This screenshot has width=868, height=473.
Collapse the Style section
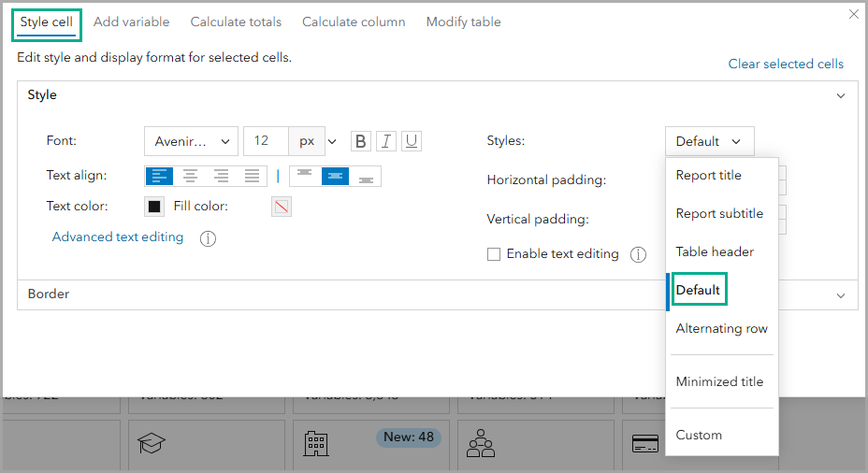tap(840, 95)
